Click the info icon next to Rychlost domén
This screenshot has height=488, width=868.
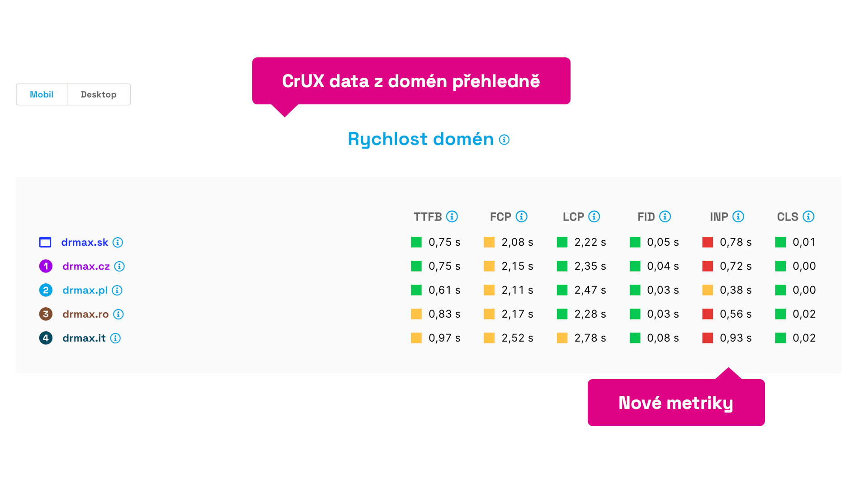504,140
